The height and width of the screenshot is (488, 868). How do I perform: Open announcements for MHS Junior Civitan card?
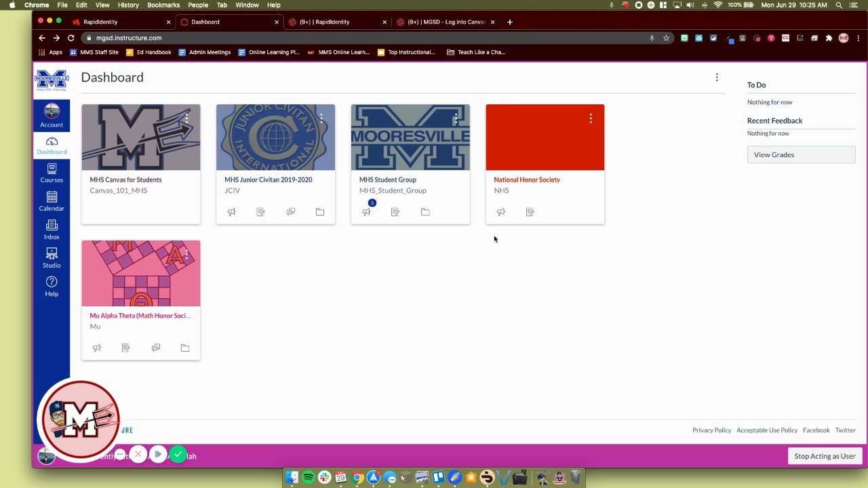click(x=231, y=212)
